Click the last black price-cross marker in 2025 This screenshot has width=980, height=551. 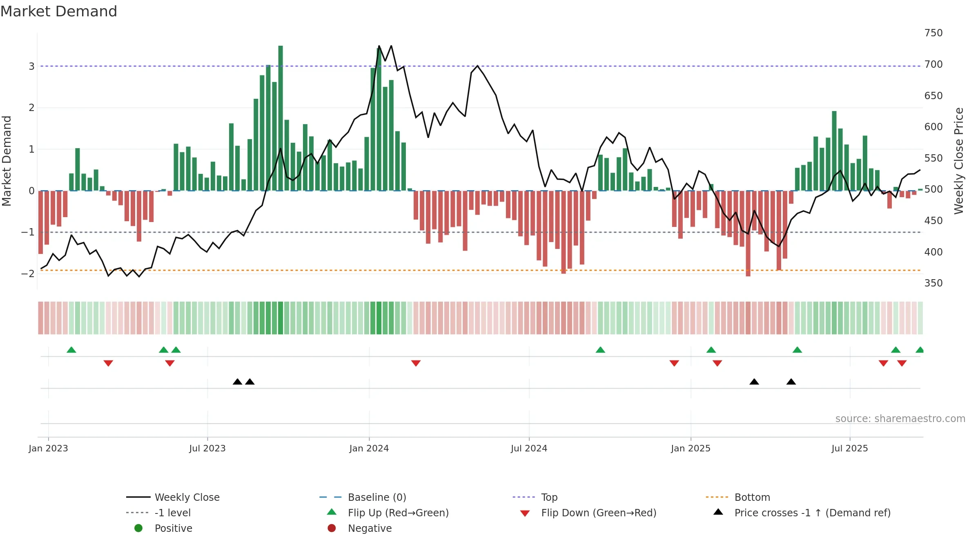tap(791, 382)
